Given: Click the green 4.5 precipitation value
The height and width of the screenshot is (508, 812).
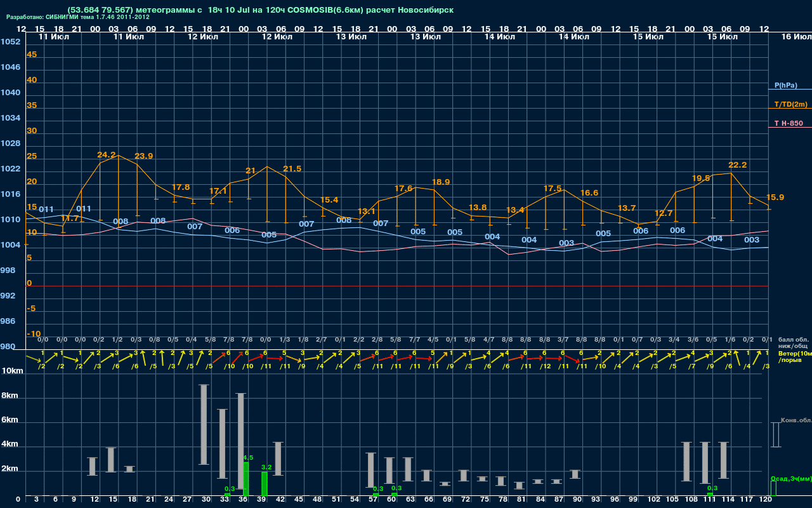Looking at the screenshot, I should click(248, 457).
